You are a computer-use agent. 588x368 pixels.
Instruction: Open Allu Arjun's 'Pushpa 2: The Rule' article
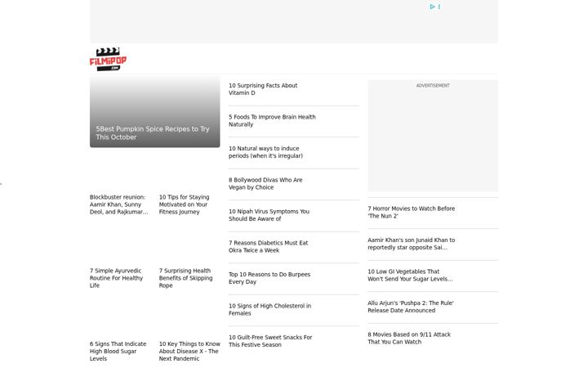point(410,307)
